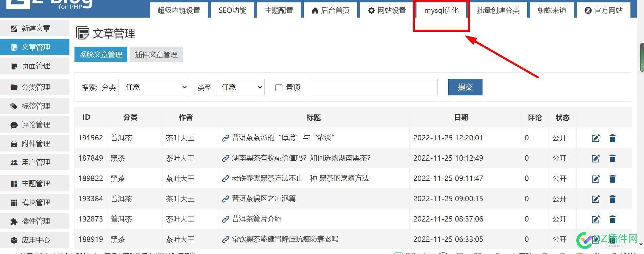This screenshot has width=644, height=254.
Task: Open 主题配置 top tab
Action: 279,10
